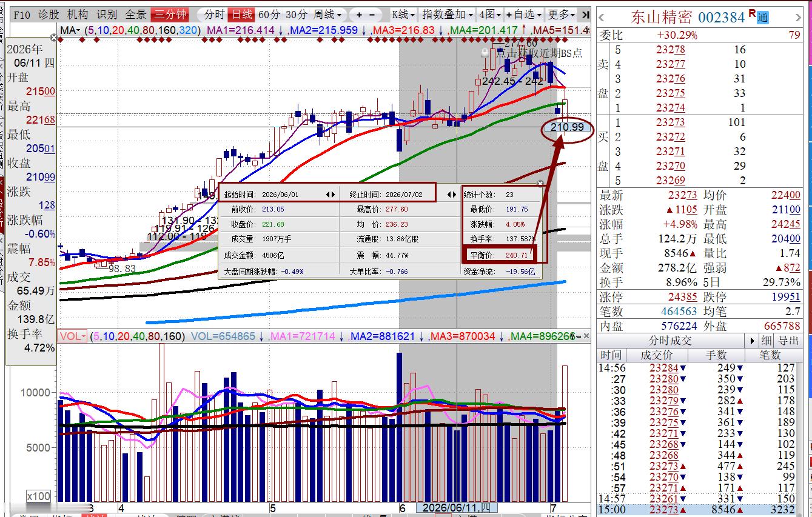Click the 外盘 value 665788
The width and height of the screenshot is (812, 517).
click(782, 326)
